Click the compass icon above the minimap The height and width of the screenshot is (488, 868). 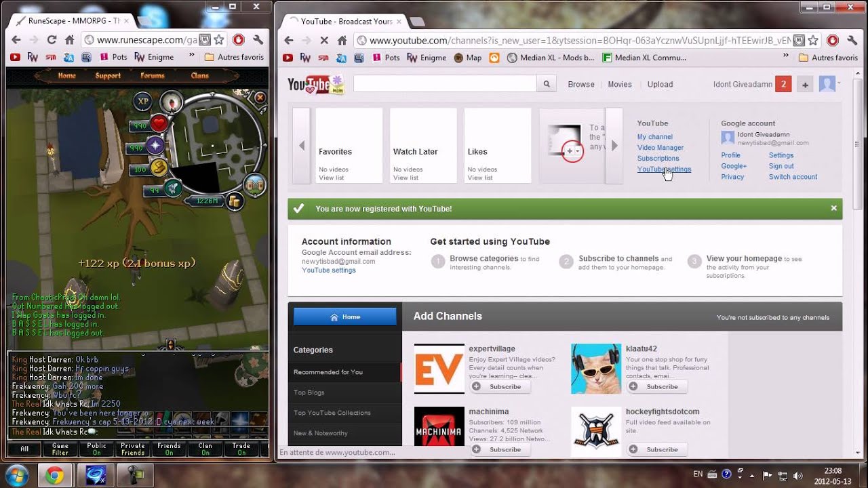point(172,102)
